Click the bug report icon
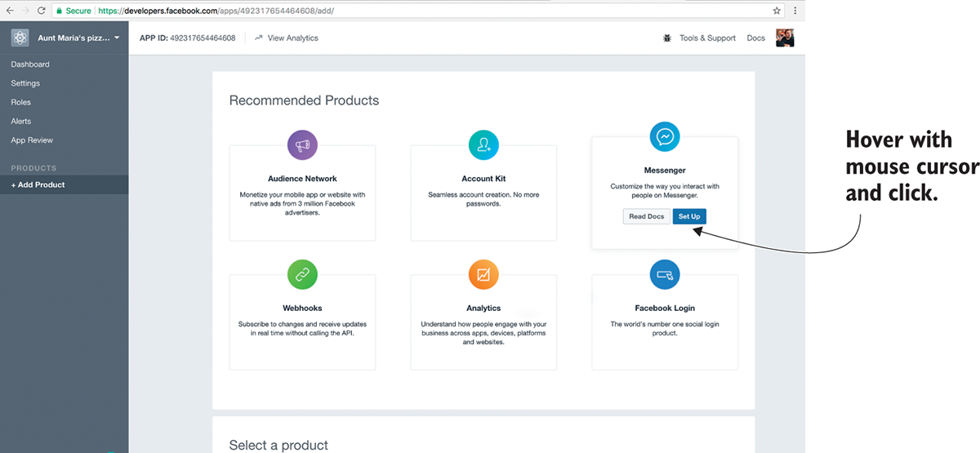This screenshot has width=980, height=453. pyautogui.click(x=667, y=38)
